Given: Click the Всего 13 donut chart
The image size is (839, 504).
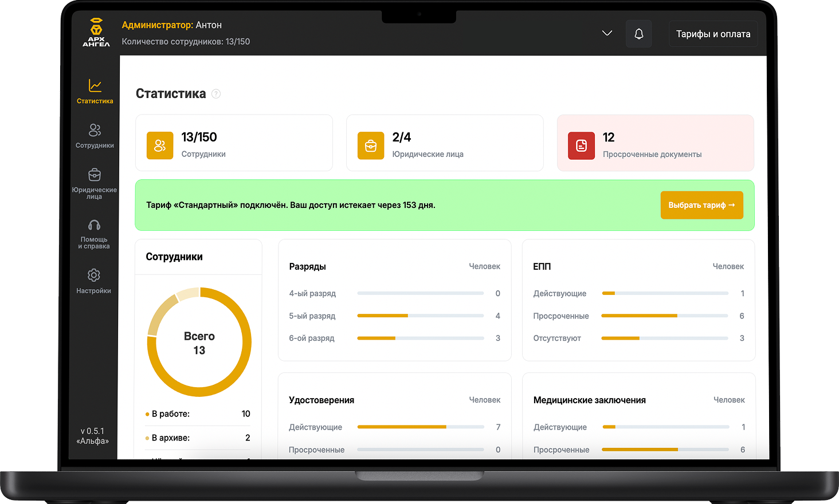Looking at the screenshot, I should pos(199,342).
